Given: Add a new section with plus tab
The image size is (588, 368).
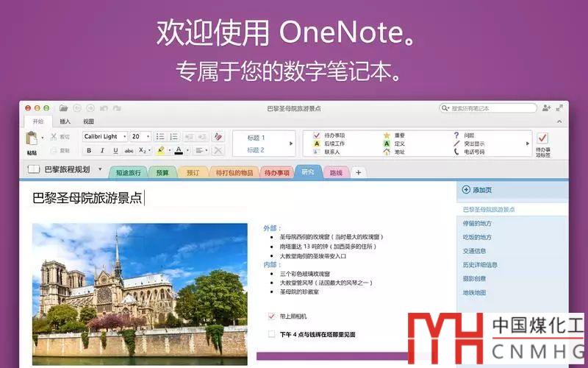Looking at the screenshot, I should [359, 172].
